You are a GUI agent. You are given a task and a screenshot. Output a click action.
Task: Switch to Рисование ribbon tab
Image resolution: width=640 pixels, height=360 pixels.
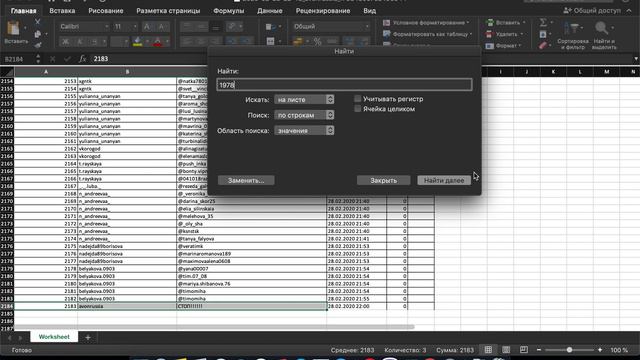click(x=106, y=11)
